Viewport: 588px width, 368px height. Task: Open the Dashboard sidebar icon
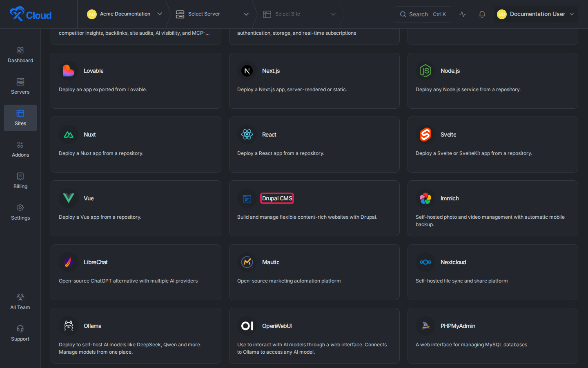point(20,50)
